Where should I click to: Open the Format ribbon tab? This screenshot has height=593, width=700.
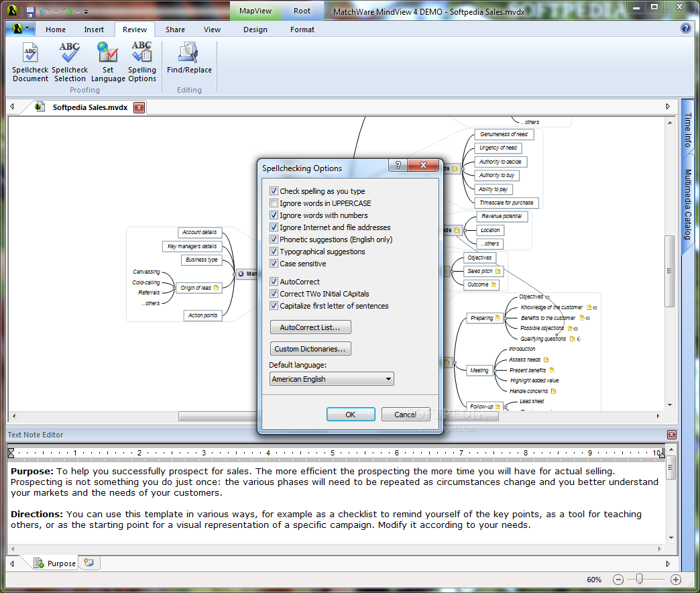pyautogui.click(x=302, y=30)
